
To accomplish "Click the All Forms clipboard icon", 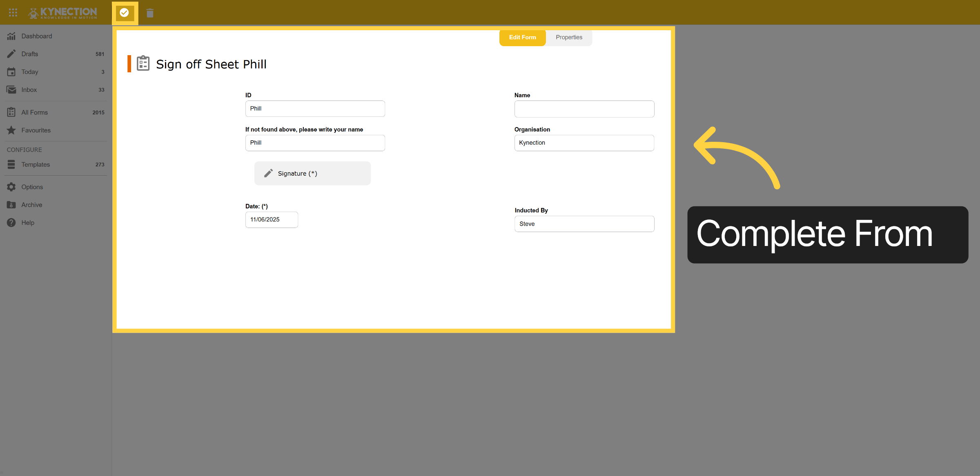I will [x=11, y=112].
